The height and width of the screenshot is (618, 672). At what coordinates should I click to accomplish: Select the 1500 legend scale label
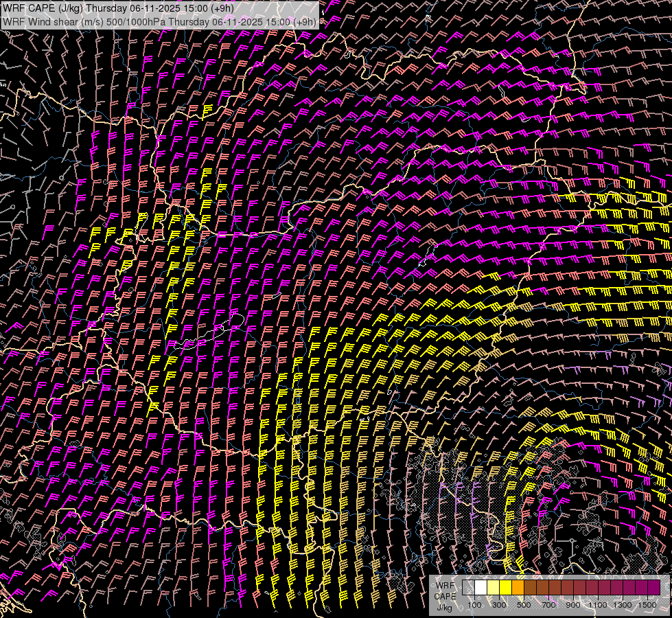[647, 604]
